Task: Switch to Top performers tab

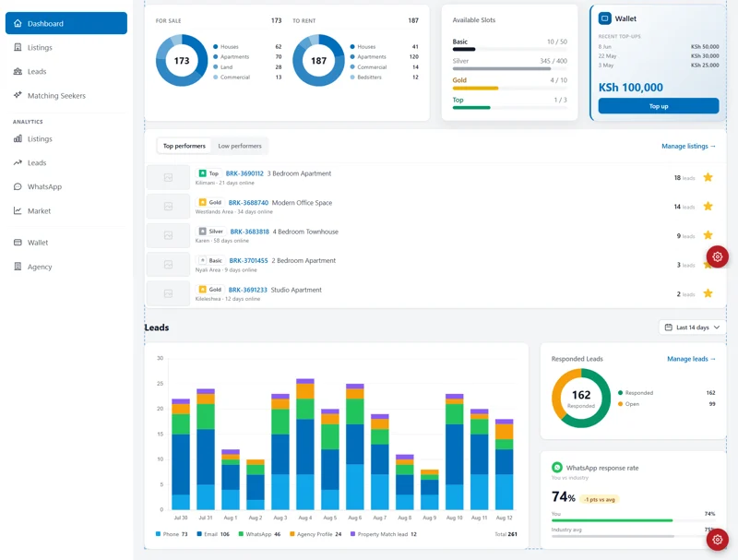Action: point(184,146)
